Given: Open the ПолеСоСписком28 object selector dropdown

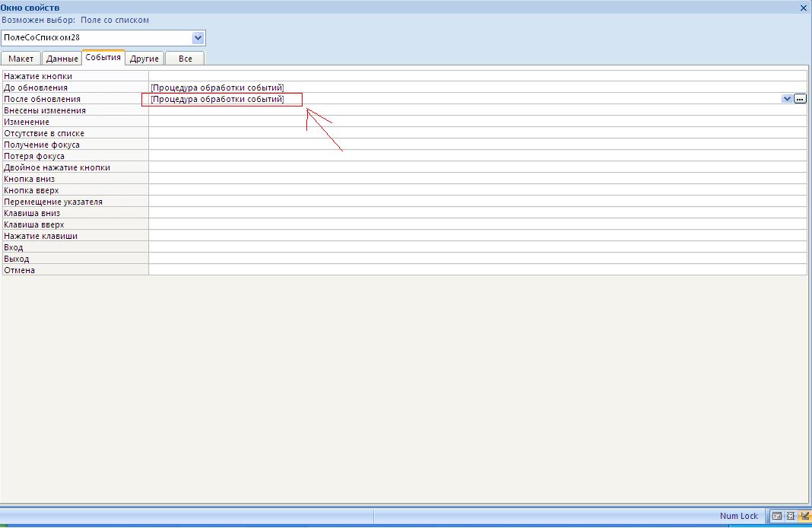Looking at the screenshot, I should [198, 37].
